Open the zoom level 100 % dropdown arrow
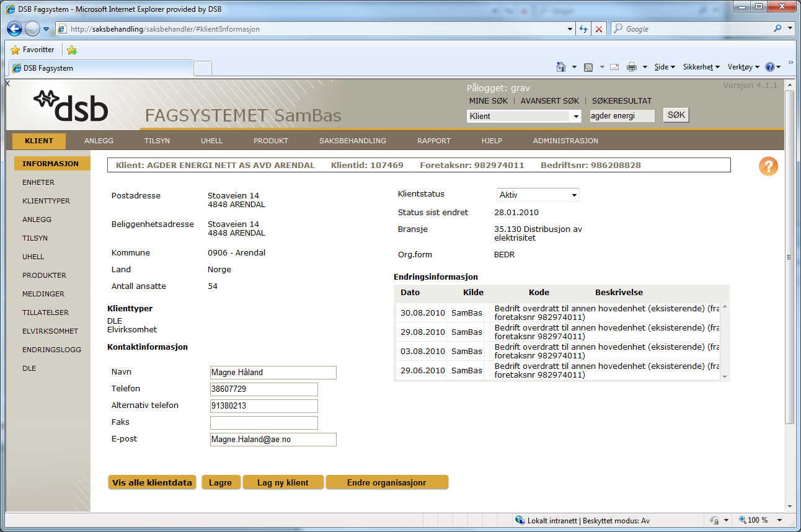 pos(779,520)
